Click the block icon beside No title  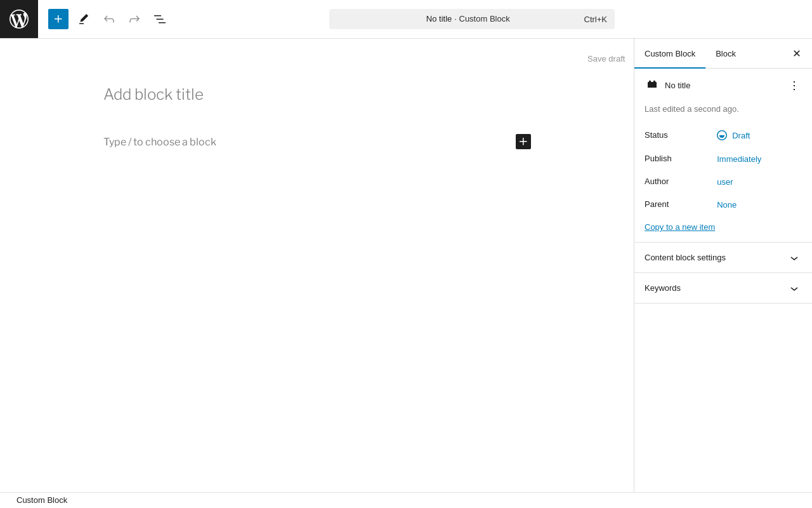point(652,85)
